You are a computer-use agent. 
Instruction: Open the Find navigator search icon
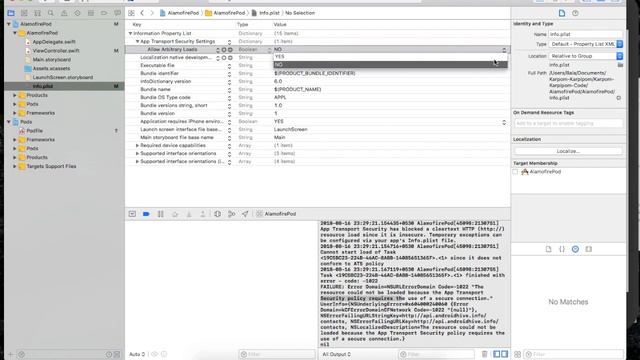pos(51,13)
